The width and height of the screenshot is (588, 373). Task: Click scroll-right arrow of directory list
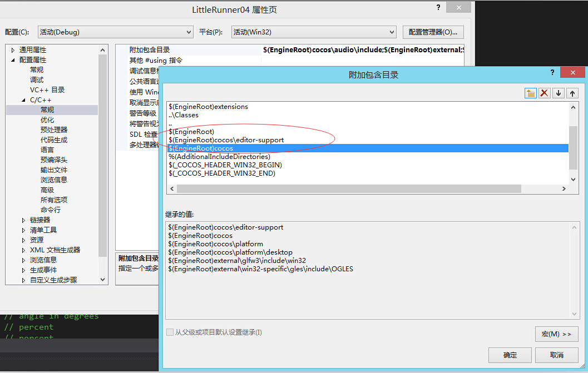tap(564, 188)
